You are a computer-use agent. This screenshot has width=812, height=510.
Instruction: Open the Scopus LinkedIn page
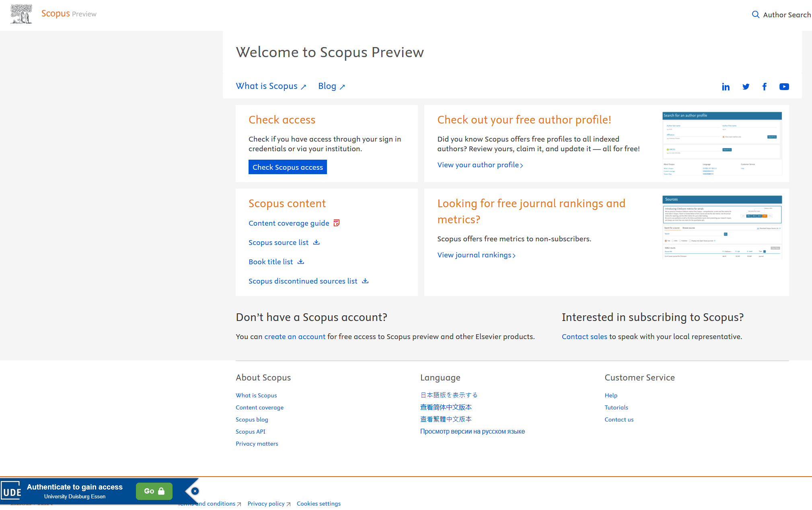point(726,86)
